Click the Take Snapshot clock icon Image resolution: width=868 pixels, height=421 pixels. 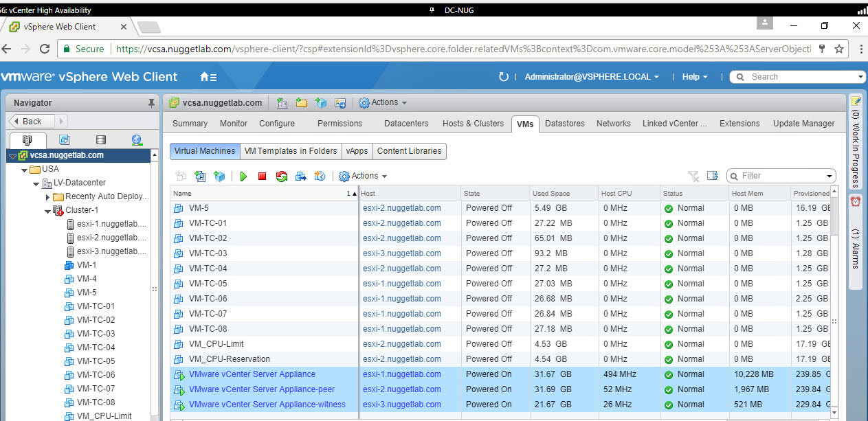click(x=320, y=177)
